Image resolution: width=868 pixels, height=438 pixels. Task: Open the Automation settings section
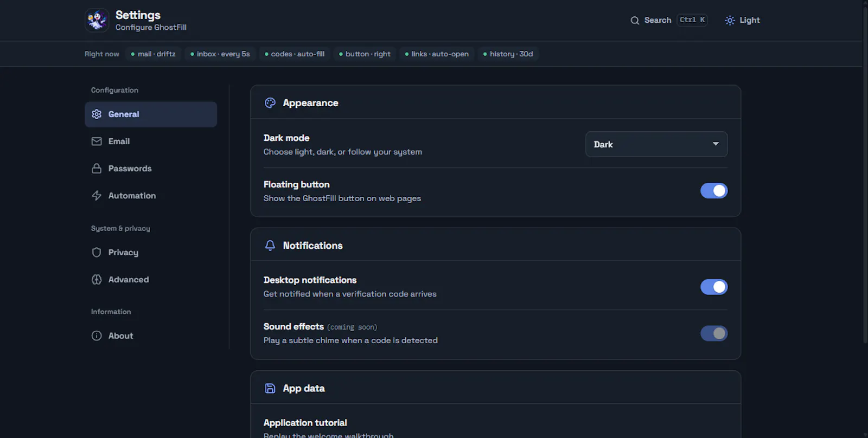(151, 196)
